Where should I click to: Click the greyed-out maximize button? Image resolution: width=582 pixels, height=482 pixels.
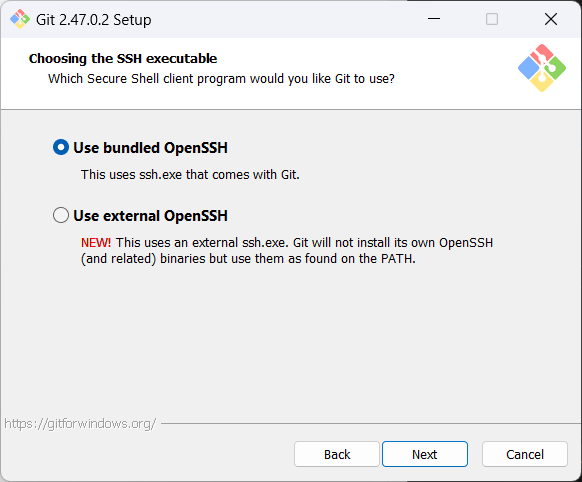(x=492, y=19)
